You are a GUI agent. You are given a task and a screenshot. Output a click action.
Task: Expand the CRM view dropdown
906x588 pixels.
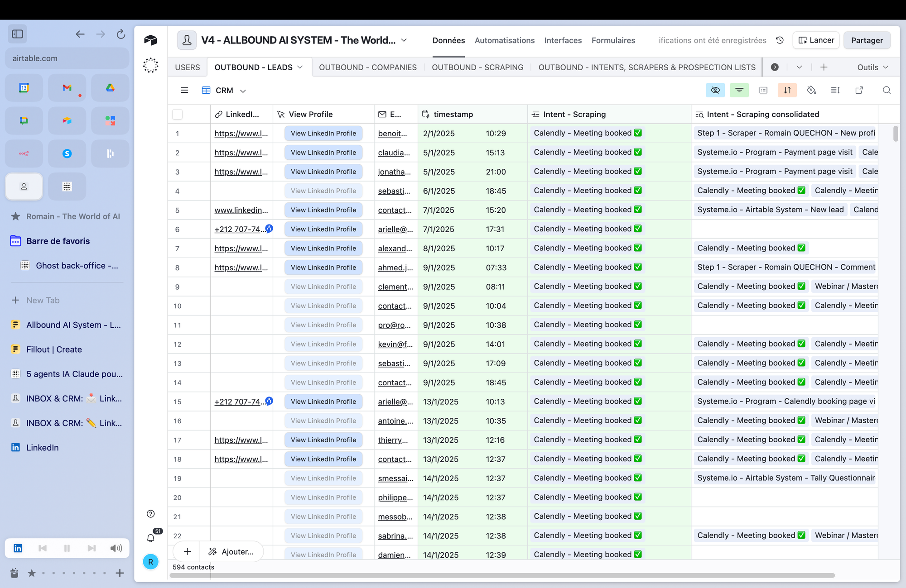point(243,91)
